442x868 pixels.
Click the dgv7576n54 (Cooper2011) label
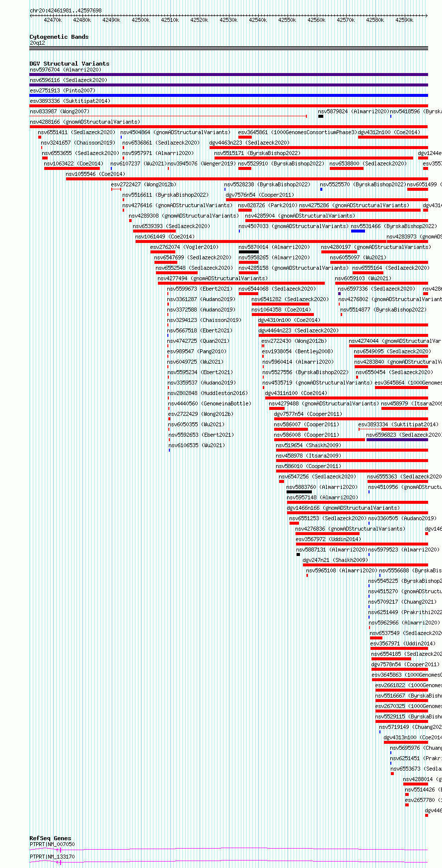[x=260, y=195]
